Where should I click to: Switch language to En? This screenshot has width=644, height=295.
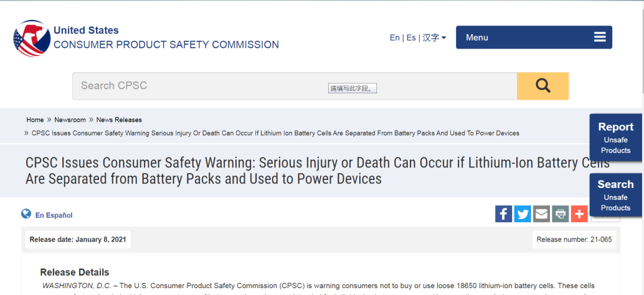tap(395, 38)
